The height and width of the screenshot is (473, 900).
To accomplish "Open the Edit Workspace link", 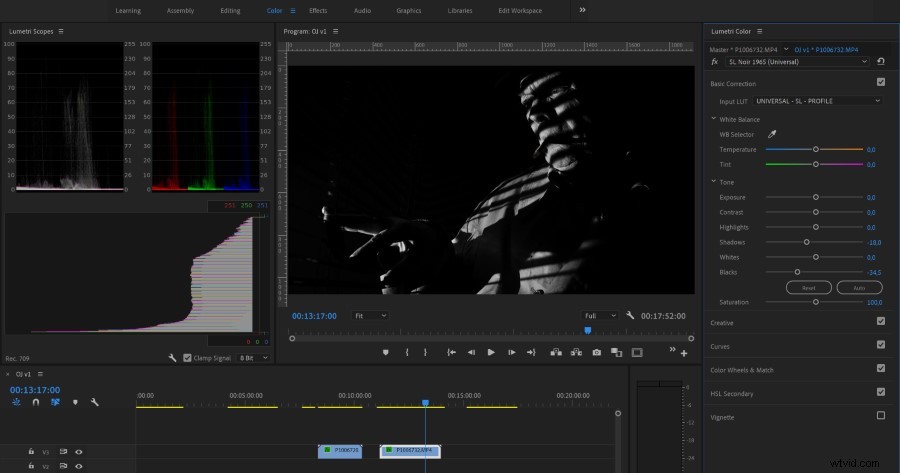I will 520,10.
